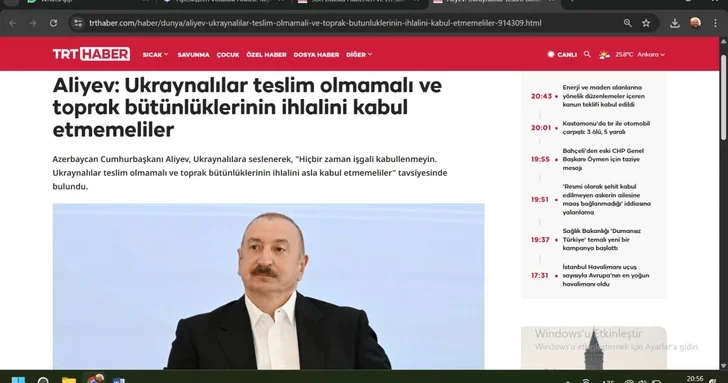Open the Windows Start button

tap(18, 380)
